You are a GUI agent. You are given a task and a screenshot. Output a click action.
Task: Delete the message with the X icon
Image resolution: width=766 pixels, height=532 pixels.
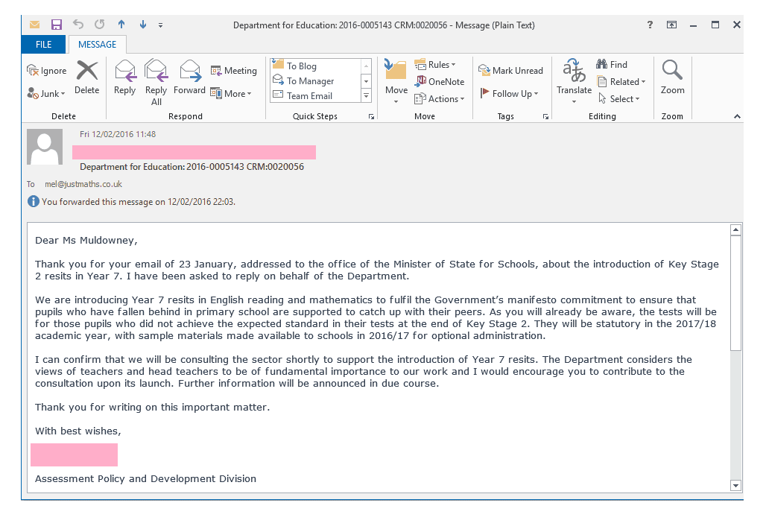tap(87, 71)
